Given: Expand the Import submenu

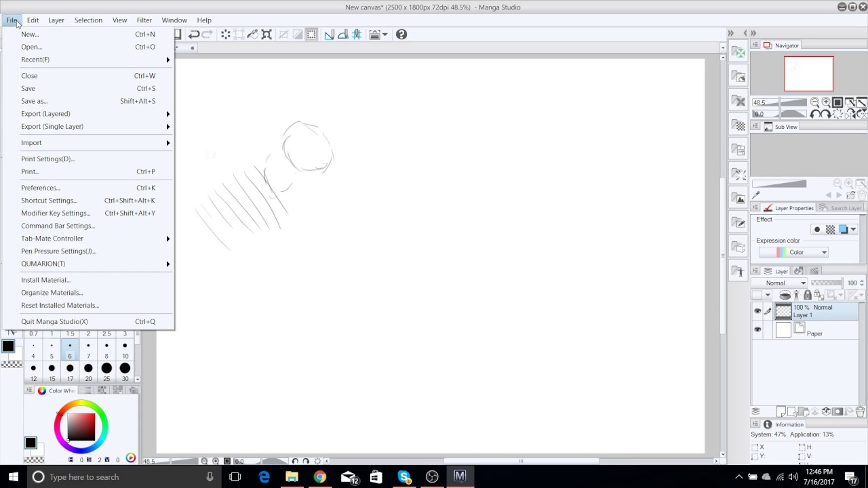Looking at the screenshot, I should coord(88,143).
